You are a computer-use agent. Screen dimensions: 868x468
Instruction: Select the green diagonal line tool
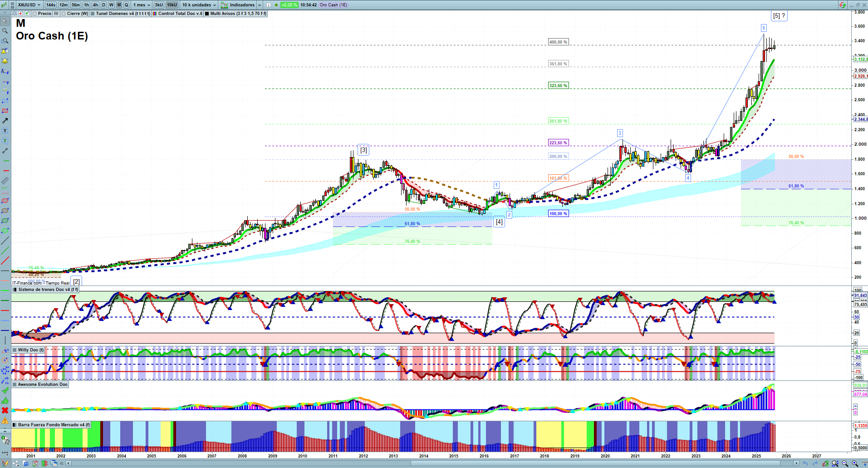[x=5, y=251]
